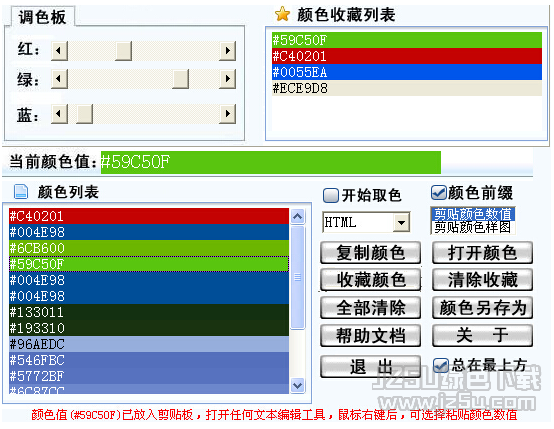This screenshot has height=429, width=554.
Task: Click the current color value bar #59C50F
Action: 271,162
